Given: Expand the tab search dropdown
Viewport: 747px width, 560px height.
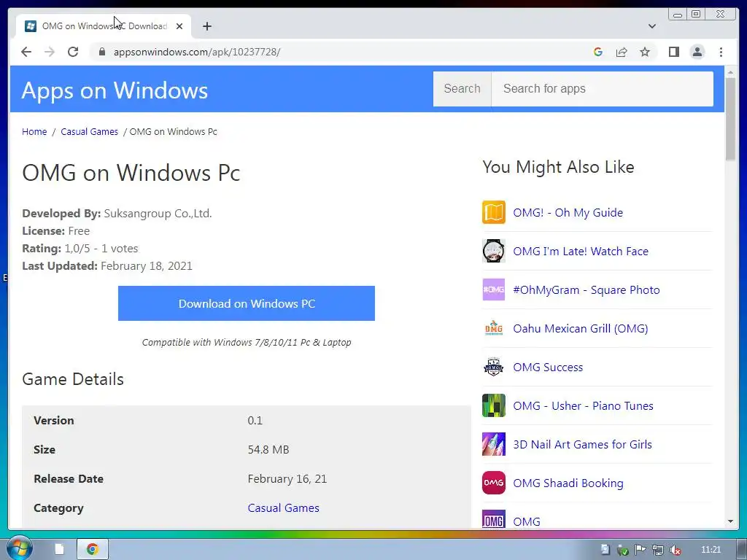Looking at the screenshot, I should [x=651, y=26].
